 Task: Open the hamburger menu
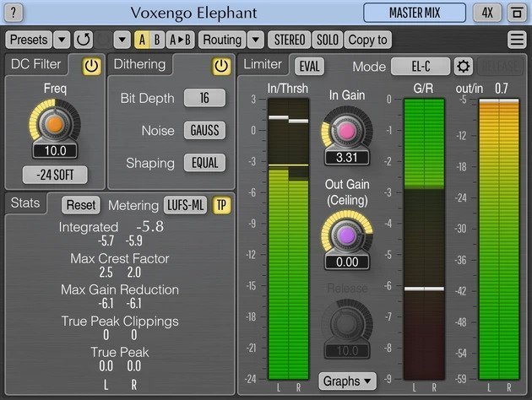click(x=516, y=40)
